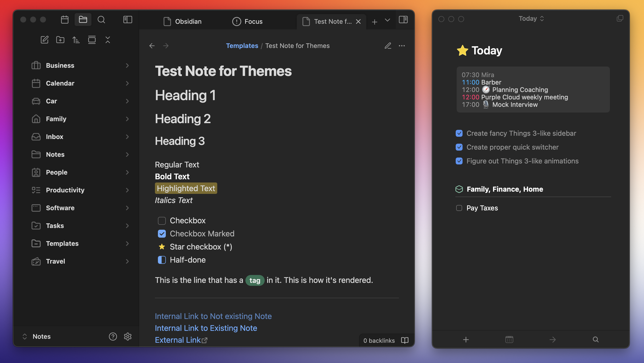
Task: Navigate back with the left arrow
Action: [x=152, y=46]
